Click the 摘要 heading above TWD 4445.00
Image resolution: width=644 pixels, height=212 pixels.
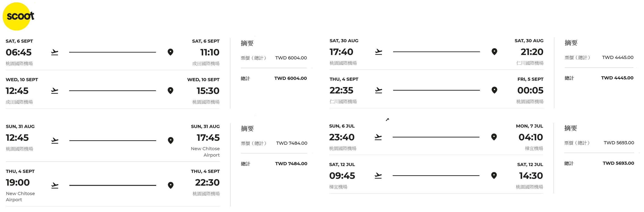coord(571,43)
